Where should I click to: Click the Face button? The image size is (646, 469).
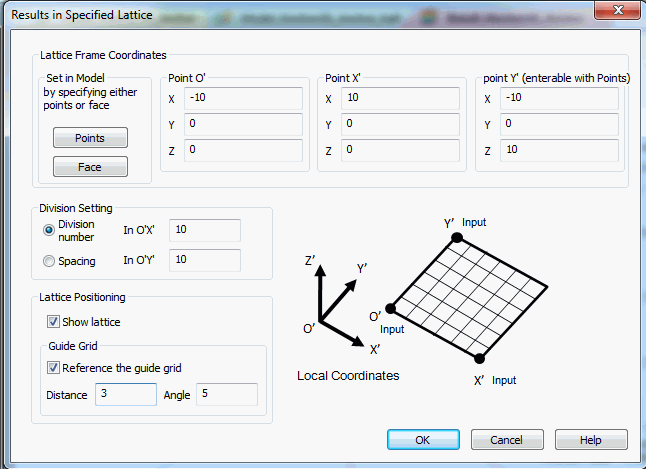coord(90,166)
